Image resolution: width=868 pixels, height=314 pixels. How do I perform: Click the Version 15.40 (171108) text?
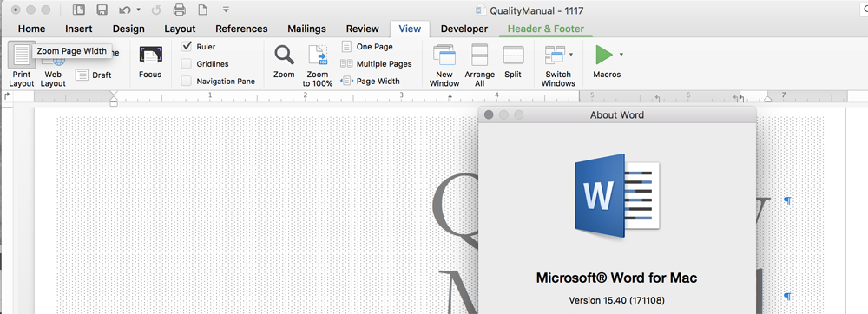coord(616,300)
